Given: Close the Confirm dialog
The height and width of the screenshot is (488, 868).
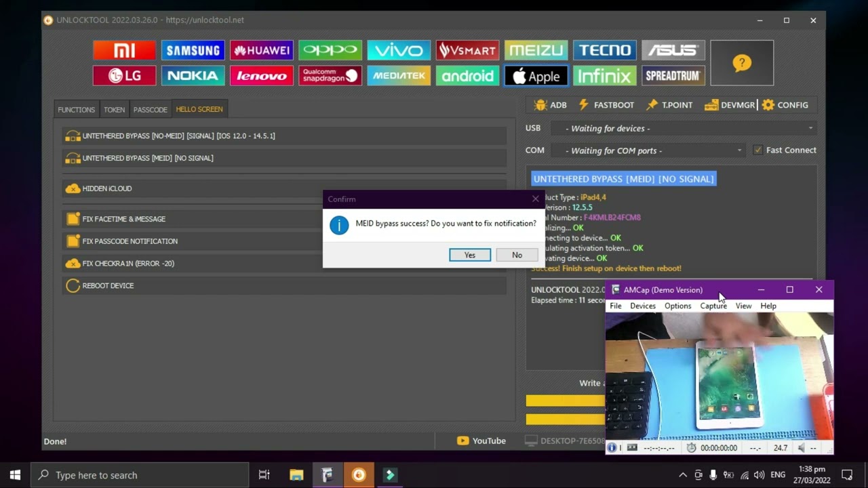Looking at the screenshot, I should click(x=536, y=199).
